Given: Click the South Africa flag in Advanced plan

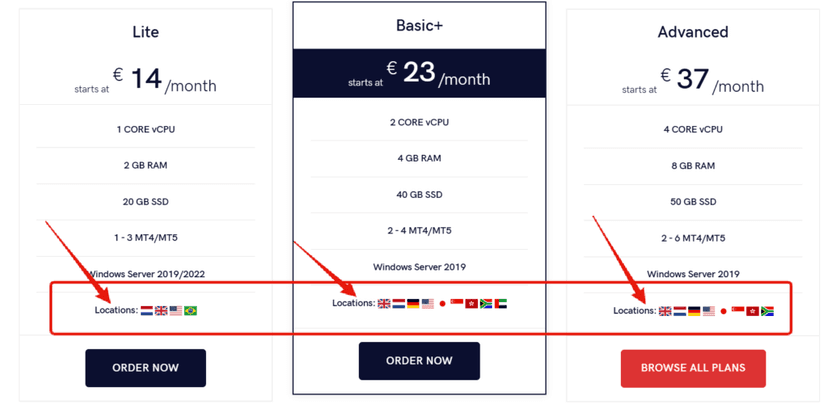Looking at the screenshot, I should tap(768, 311).
